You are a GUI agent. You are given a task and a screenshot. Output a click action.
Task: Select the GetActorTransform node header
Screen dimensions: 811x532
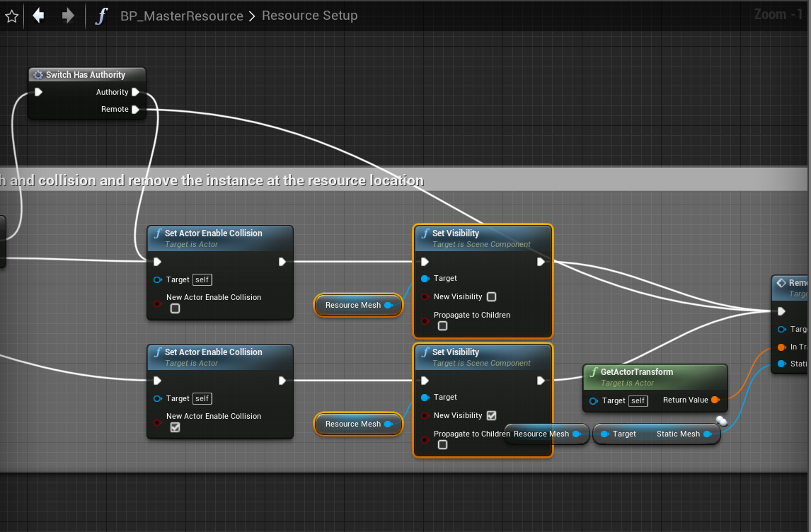(x=637, y=372)
